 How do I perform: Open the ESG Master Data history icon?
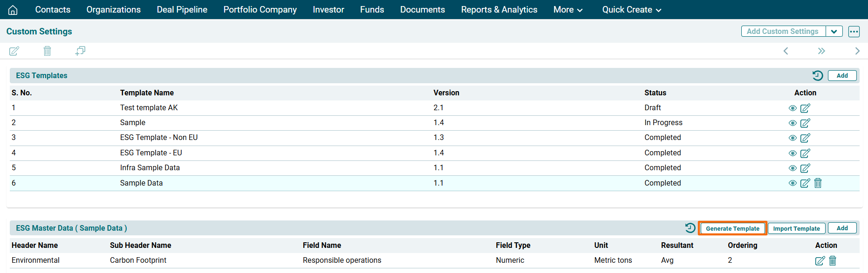point(690,228)
